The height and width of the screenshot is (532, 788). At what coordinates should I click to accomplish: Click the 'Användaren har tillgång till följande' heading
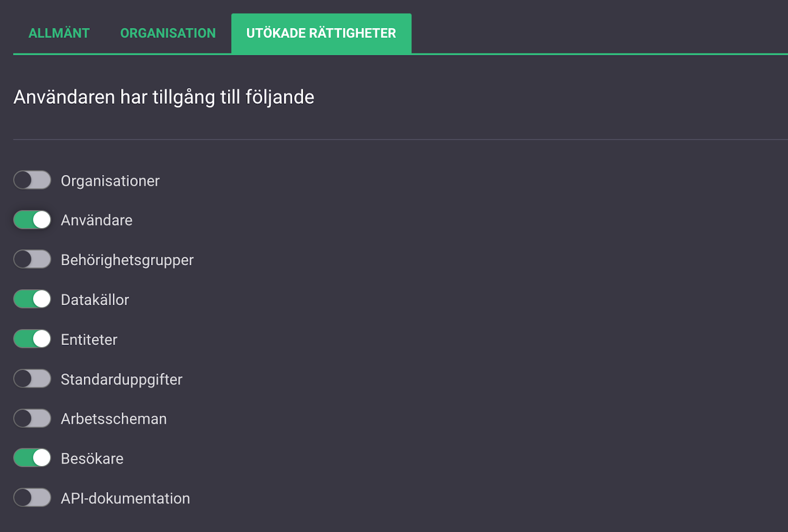point(164,97)
